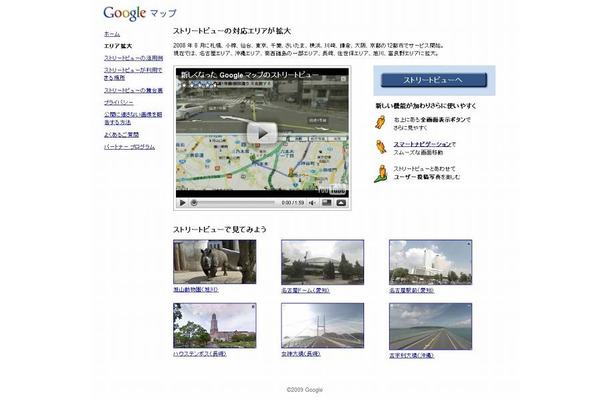Click the video seek bar handle
The width and height of the screenshot is (610, 400).
pos(194,203)
